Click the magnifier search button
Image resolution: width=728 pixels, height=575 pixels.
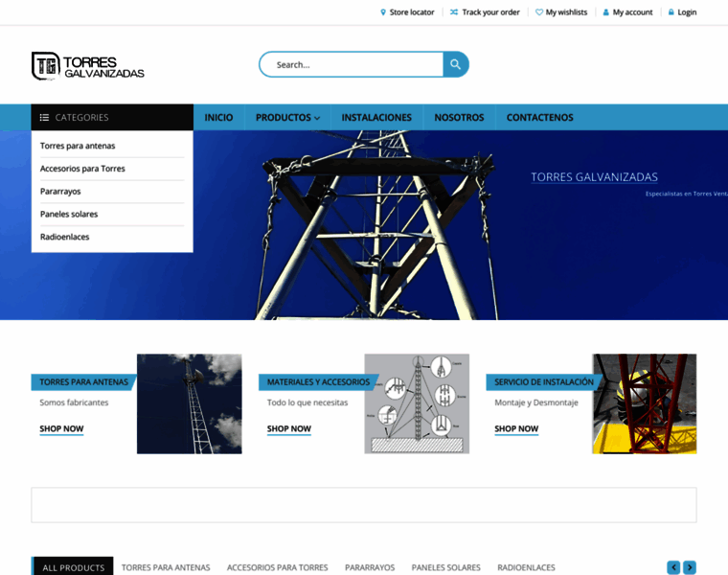point(455,64)
